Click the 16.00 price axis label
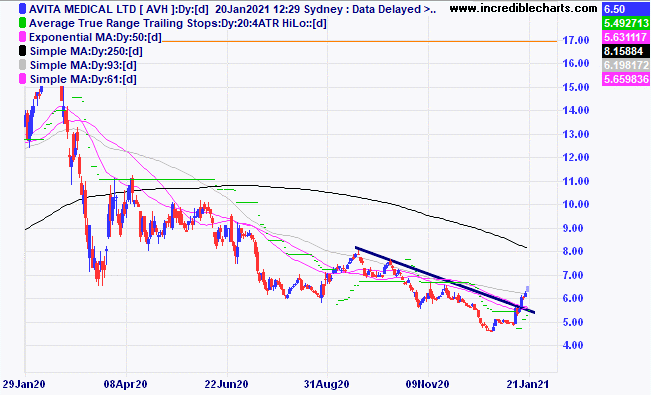651x395 pixels. 576,63
